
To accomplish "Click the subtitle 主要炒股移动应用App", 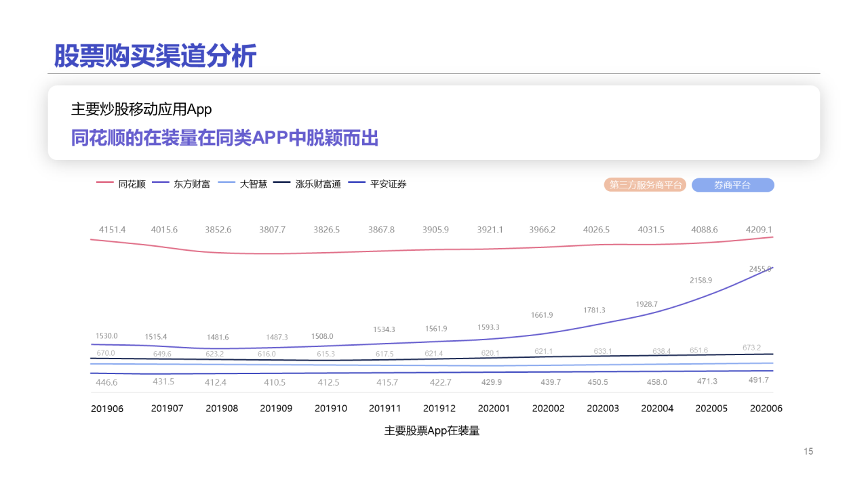I will click(141, 109).
